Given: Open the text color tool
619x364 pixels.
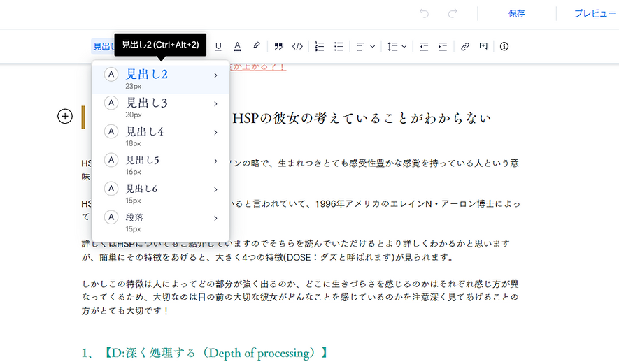Looking at the screenshot, I should (x=237, y=47).
